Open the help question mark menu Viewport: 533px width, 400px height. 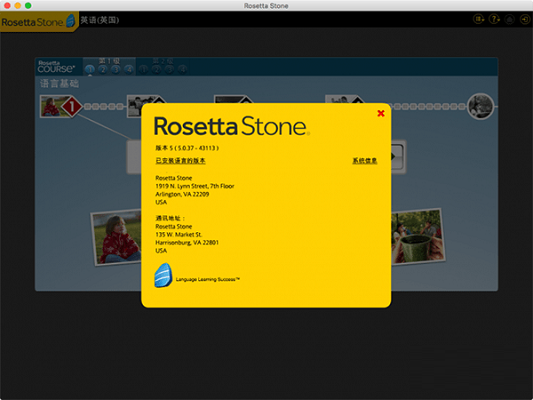tap(494, 19)
